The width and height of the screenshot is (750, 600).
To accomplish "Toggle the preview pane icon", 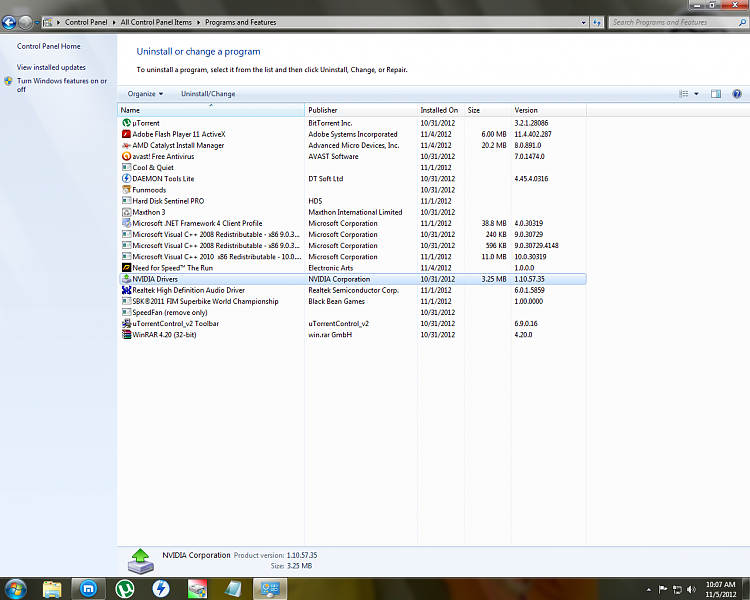I will click(716, 94).
